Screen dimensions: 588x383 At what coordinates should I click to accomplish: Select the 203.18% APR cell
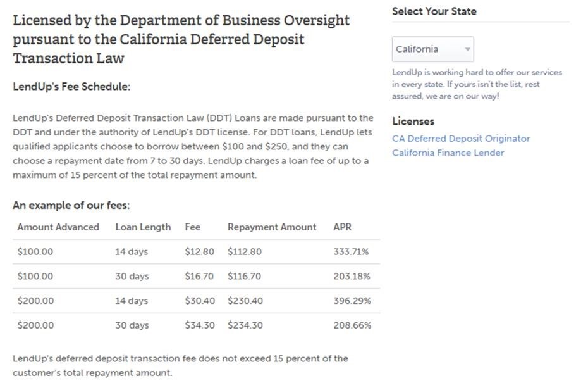click(352, 277)
